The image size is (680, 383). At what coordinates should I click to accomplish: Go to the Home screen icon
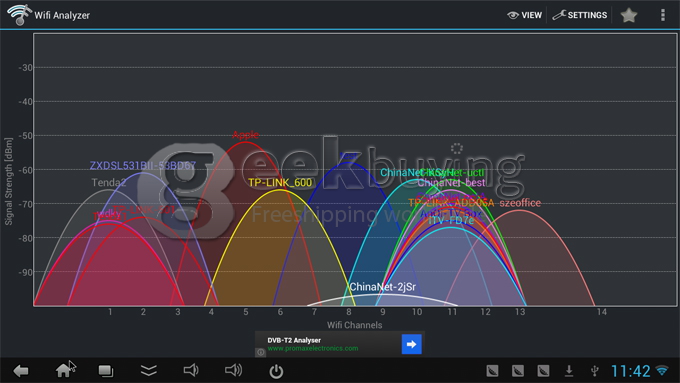tap(63, 370)
